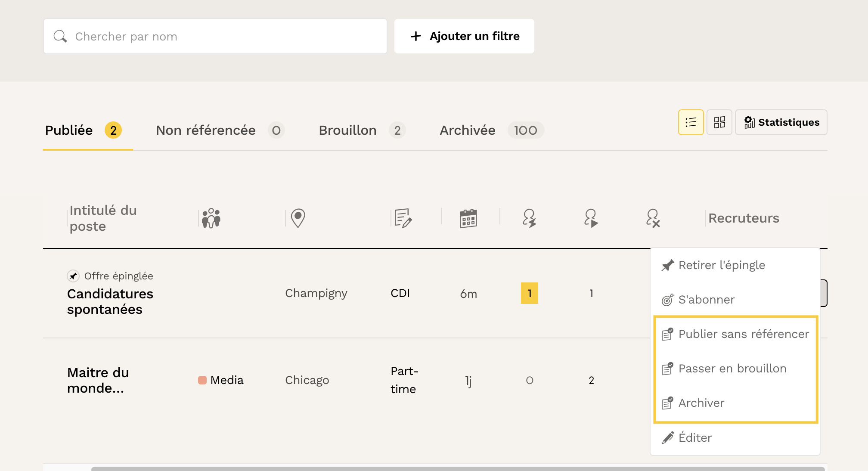Click the in-progress candidates column icon
This screenshot has width=868, height=471.
[x=591, y=218]
